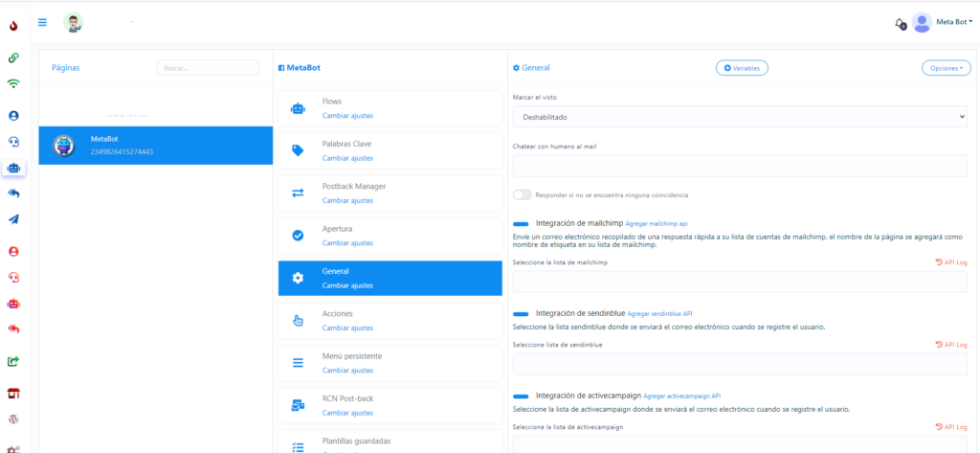Click the Buscar search field in Páginas
The width and height of the screenshot is (980, 453).
click(x=208, y=68)
